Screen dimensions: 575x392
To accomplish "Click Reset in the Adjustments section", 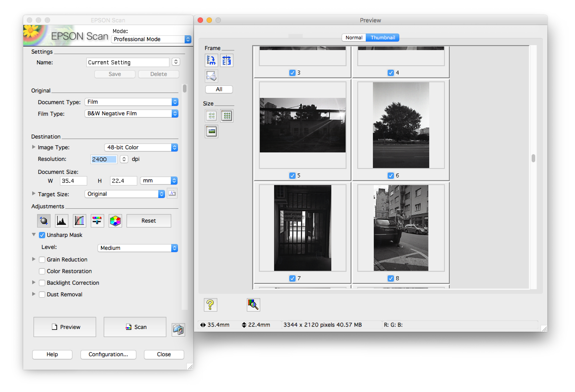I will pyautogui.click(x=149, y=221).
